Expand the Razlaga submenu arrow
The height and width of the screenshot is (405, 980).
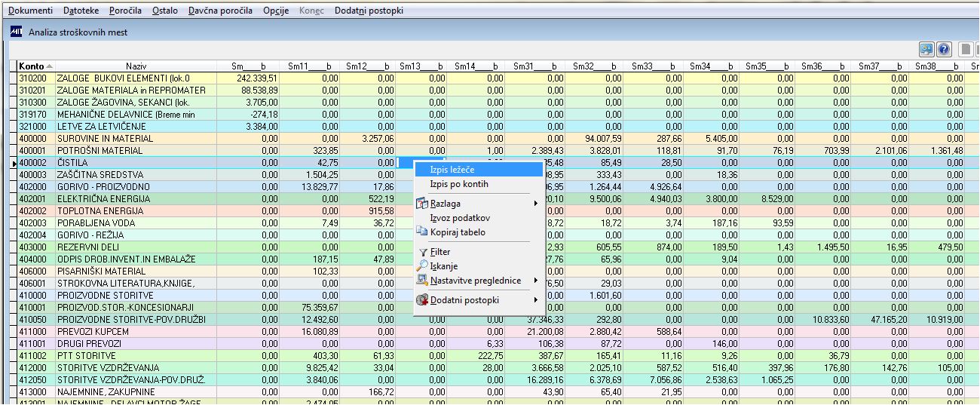pyautogui.click(x=536, y=204)
